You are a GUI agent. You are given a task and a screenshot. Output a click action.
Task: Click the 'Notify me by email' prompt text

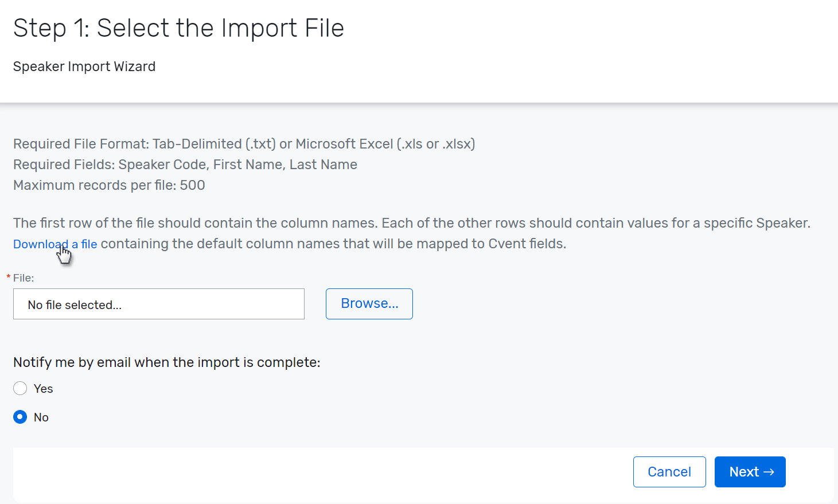pyautogui.click(x=166, y=362)
